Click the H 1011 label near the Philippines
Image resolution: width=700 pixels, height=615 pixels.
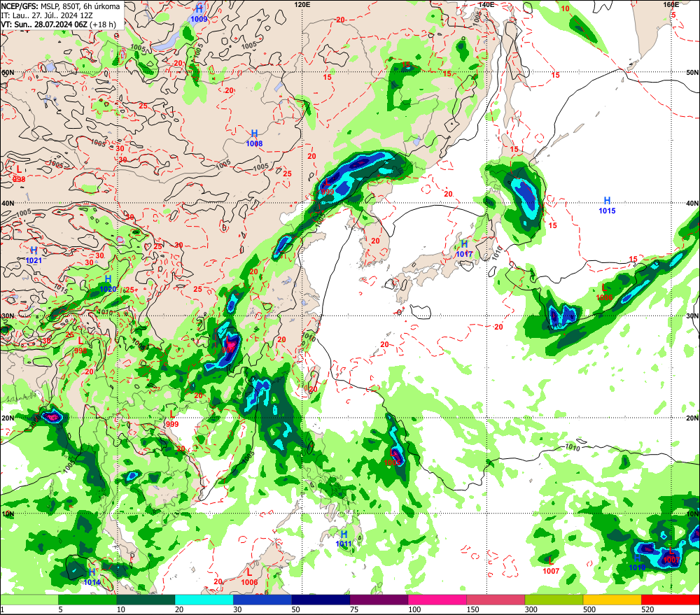click(343, 539)
